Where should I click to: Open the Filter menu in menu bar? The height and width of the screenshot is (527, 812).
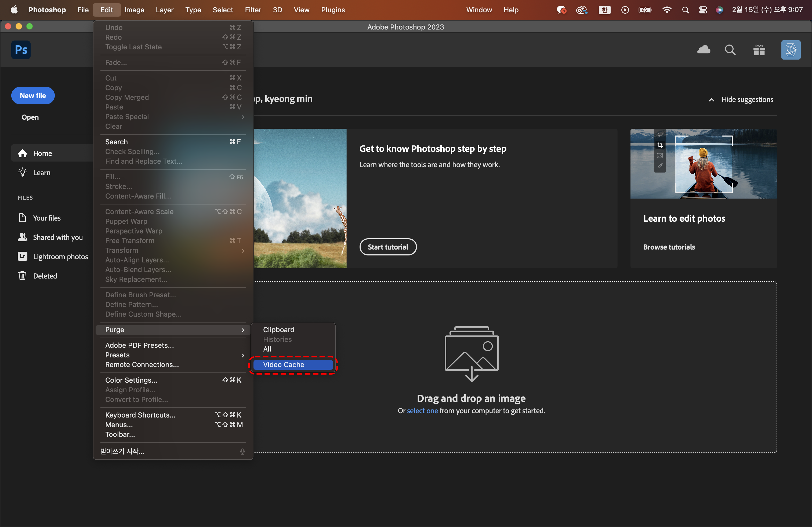click(x=253, y=10)
